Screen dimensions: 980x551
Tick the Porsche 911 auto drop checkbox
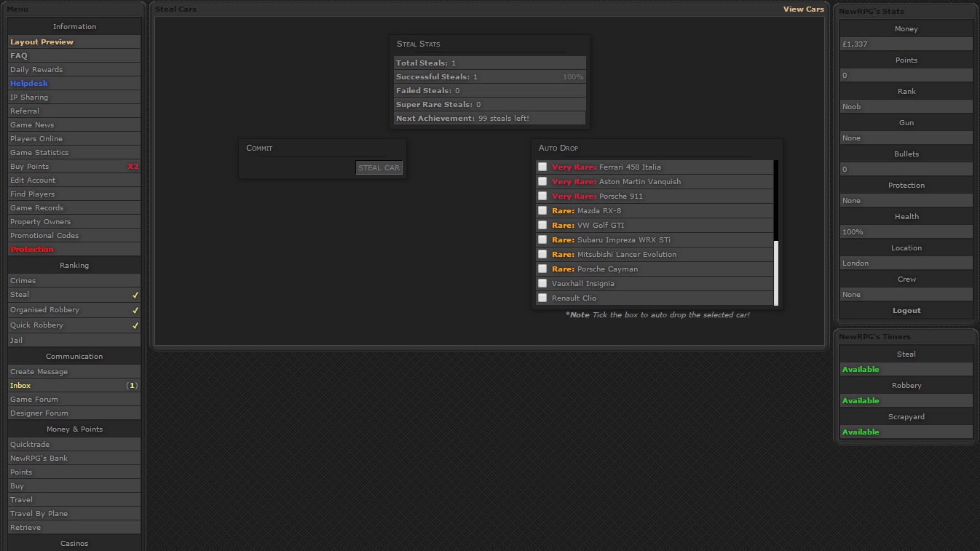click(542, 196)
